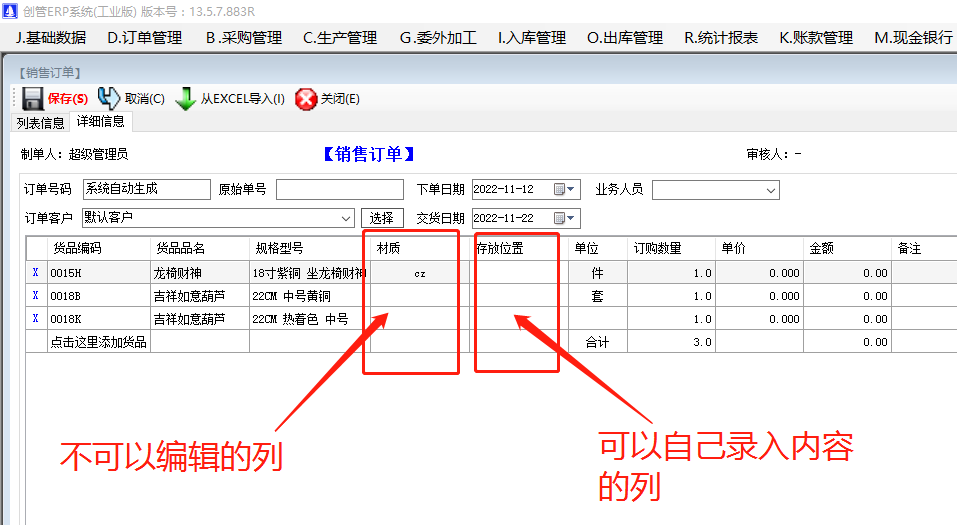Open calendar picker for 交货日期
This screenshot has width=957, height=525.
pyautogui.click(x=565, y=218)
